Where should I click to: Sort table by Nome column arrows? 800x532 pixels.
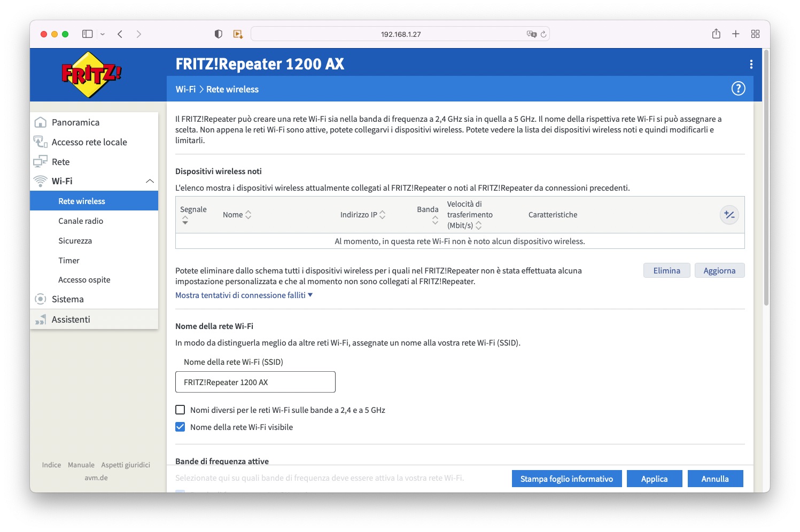pyautogui.click(x=248, y=215)
